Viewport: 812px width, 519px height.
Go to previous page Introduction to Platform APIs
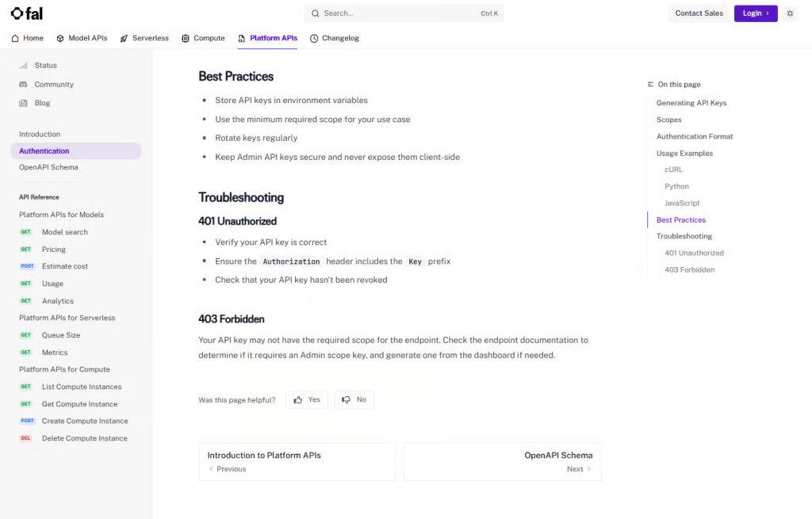click(297, 462)
